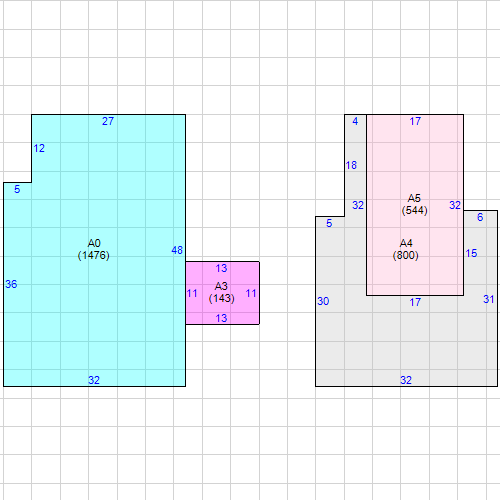Click the 6 dimension on gray area A4
Image resolution: width=500 pixels, height=500 pixels.
(480, 217)
